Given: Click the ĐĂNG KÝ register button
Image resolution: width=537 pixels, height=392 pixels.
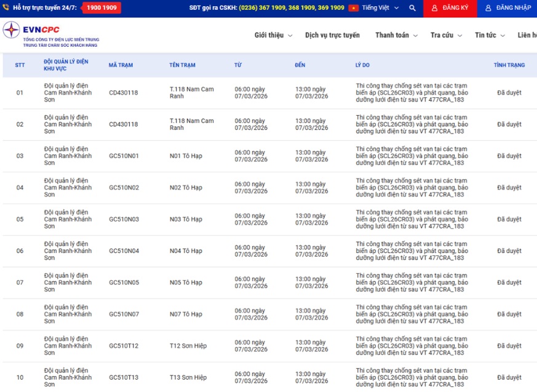Looking at the screenshot, I should point(449,8).
